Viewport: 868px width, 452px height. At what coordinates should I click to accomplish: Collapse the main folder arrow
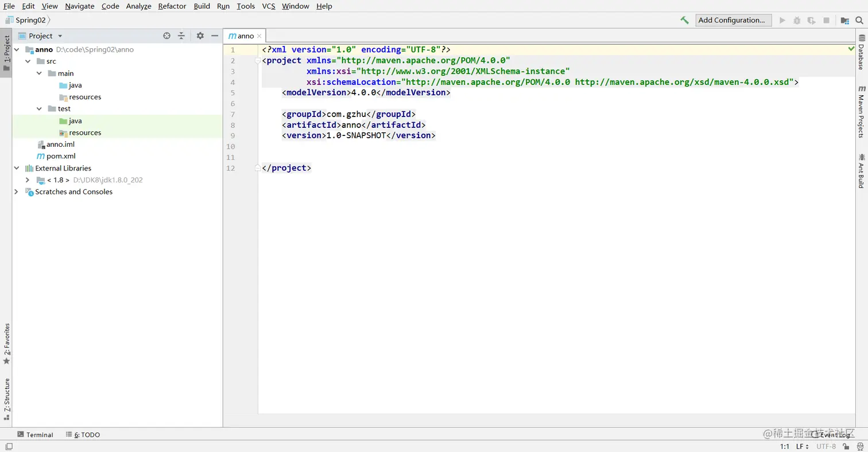pos(39,73)
